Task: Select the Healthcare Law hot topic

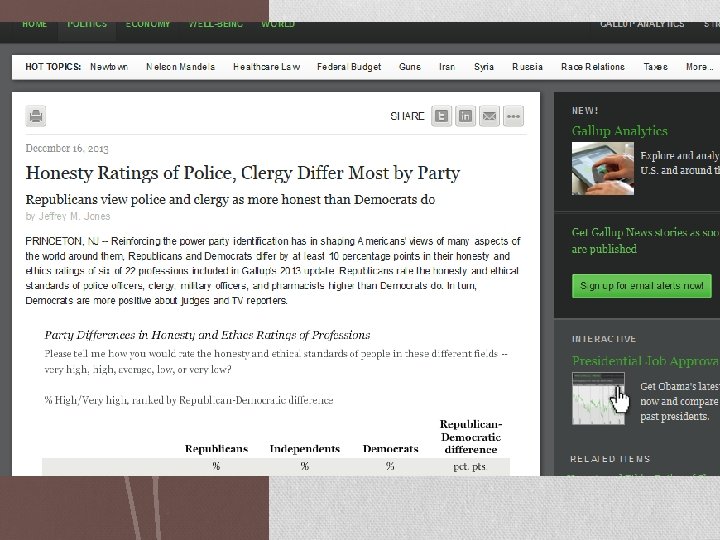Action: coord(266,67)
